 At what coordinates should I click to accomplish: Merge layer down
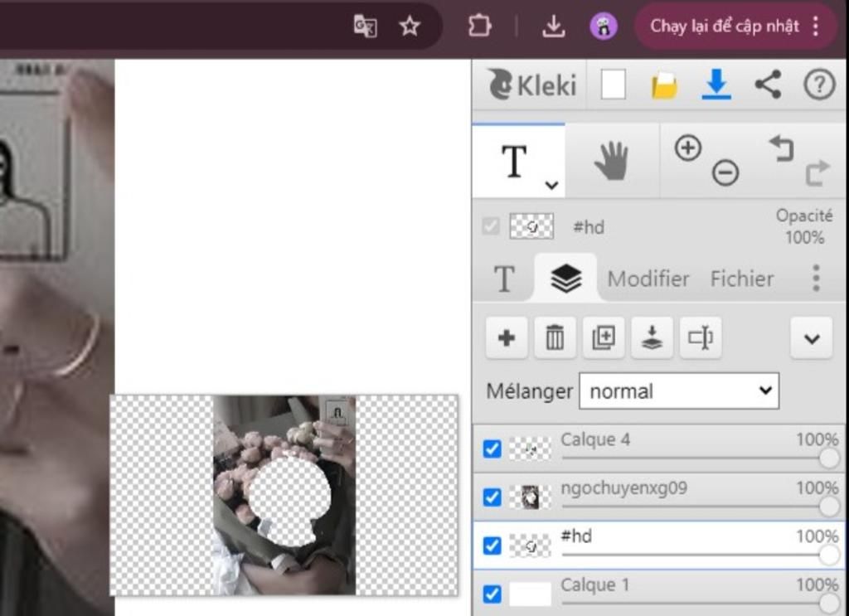(x=652, y=338)
